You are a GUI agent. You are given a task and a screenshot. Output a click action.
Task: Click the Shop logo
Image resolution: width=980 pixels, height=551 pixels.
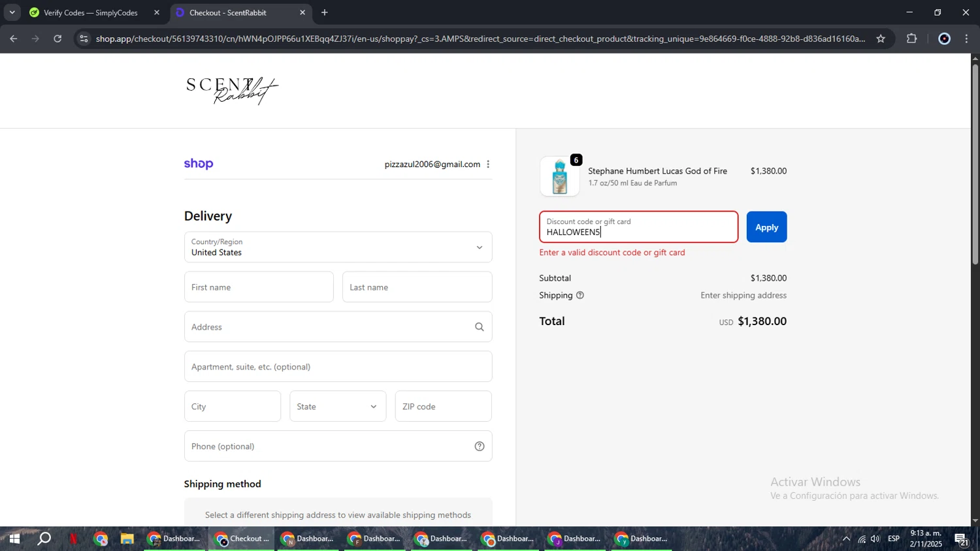199,164
